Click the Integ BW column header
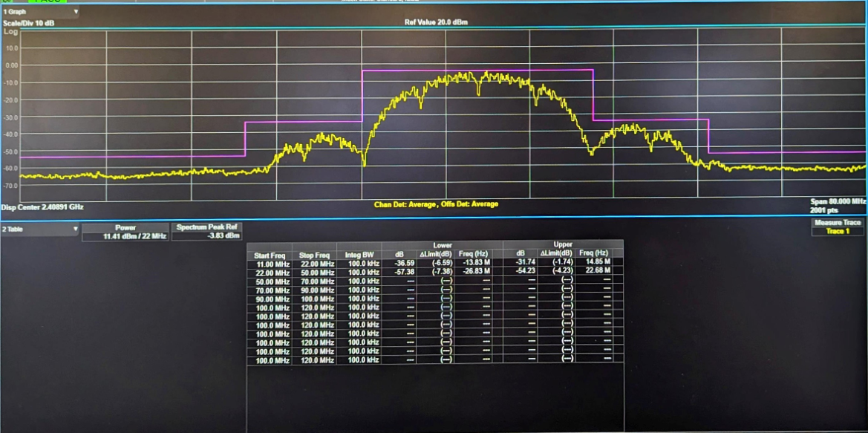 [361, 255]
